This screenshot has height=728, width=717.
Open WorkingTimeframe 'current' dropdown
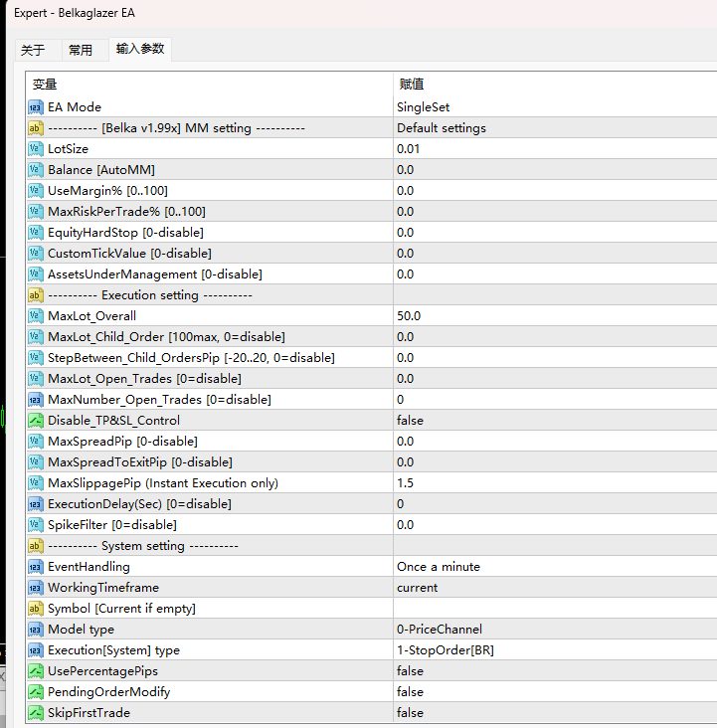(555, 588)
